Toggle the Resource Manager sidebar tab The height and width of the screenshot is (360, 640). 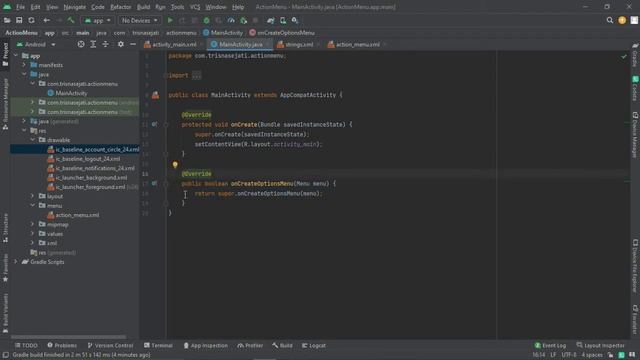click(x=5, y=104)
